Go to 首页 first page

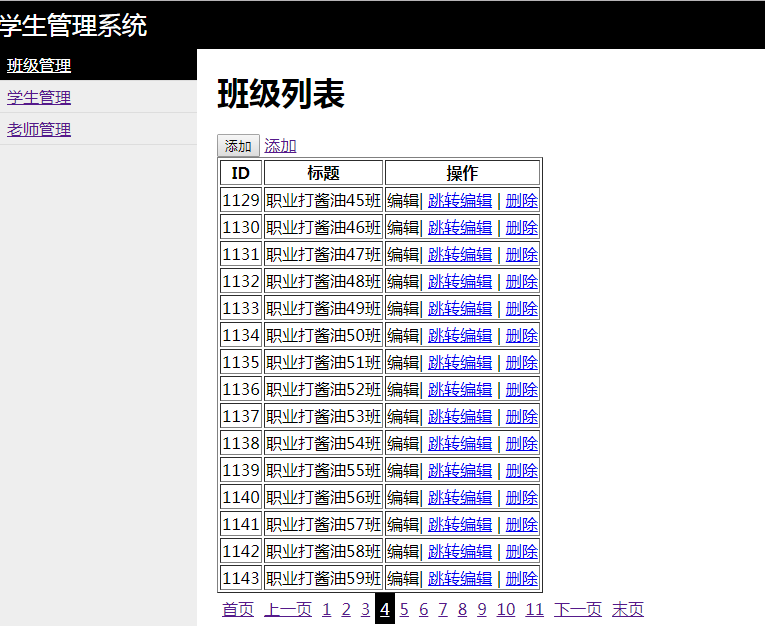(238, 609)
